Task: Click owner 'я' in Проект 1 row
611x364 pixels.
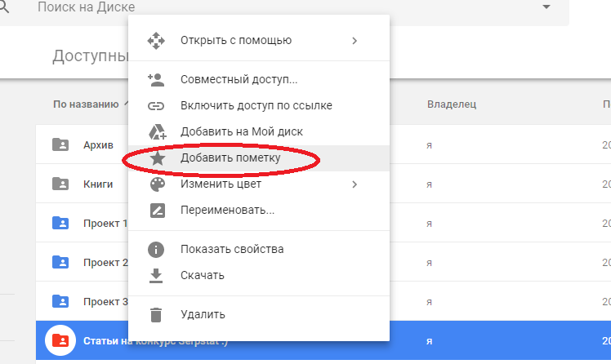Action: pyautogui.click(x=429, y=224)
